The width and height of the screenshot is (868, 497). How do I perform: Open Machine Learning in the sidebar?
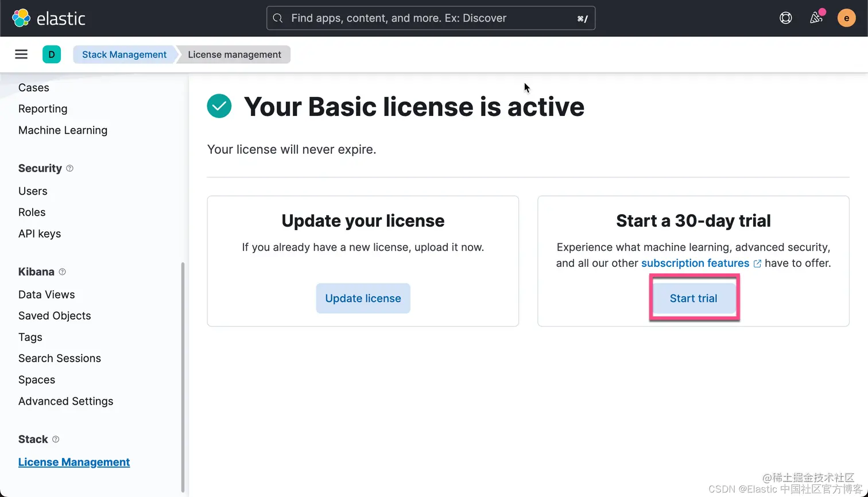pos(63,130)
